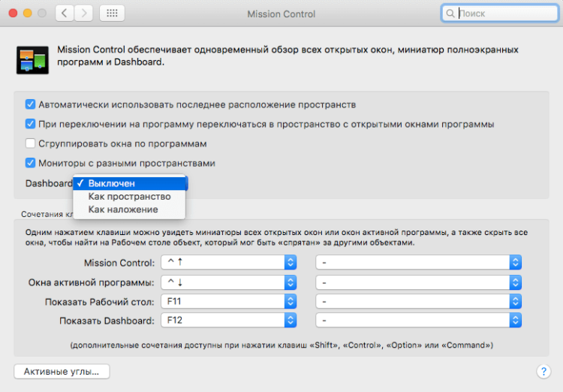This screenshot has width=563, height=392.
Task: Toggle Автоматически использовать последнее расположение пространств checkbox
Action: pyautogui.click(x=30, y=104)
